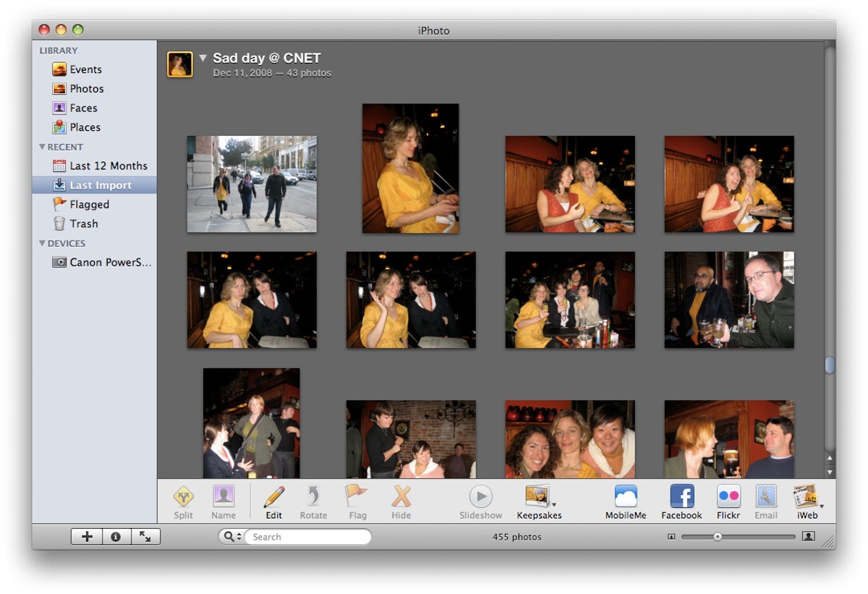Hide photo using the Hide icon

pos(401,497)
